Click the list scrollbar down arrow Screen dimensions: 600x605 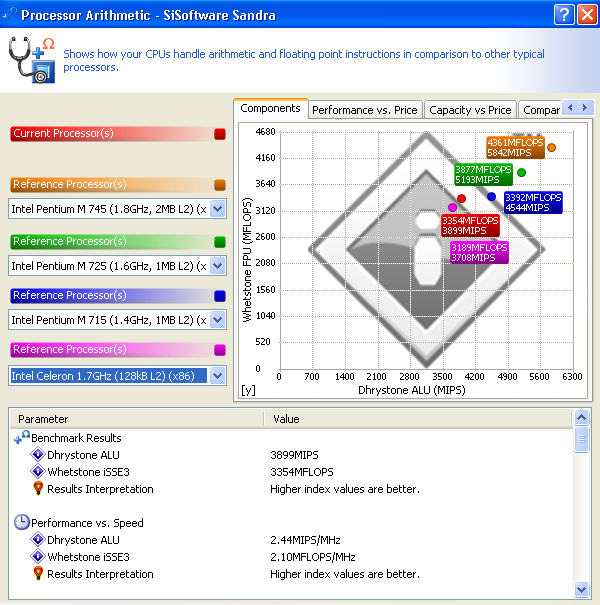(x=581, y=589)
